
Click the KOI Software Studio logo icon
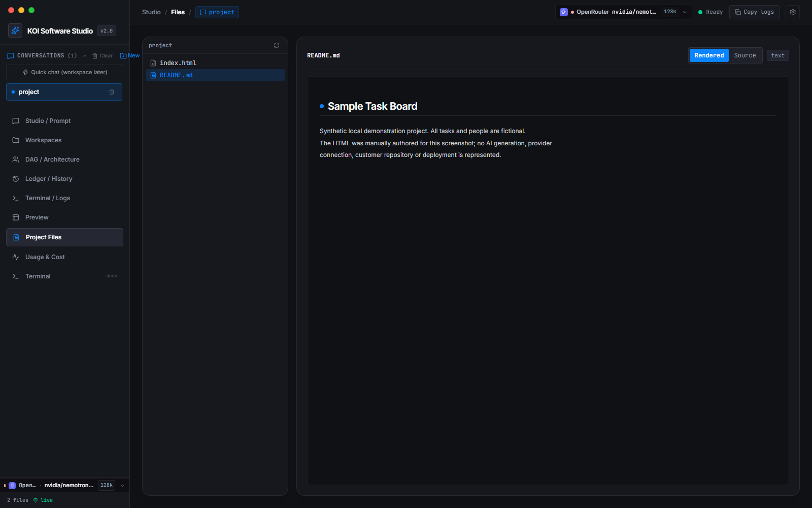[15, 30]
